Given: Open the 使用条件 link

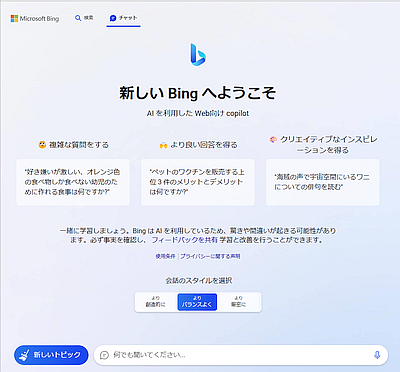Looking at the screenshot, I should 165,256.
